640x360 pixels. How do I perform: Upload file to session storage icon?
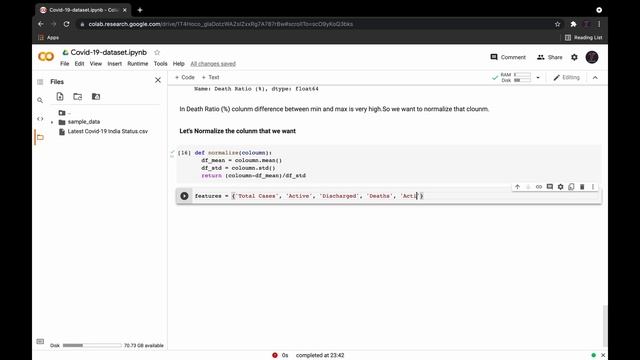point(60,97)
